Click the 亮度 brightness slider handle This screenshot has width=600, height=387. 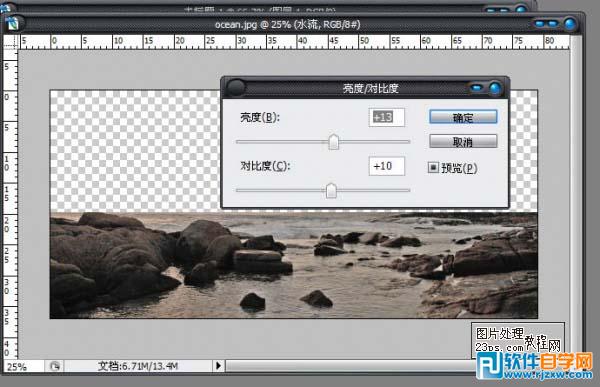coord(333,142)
